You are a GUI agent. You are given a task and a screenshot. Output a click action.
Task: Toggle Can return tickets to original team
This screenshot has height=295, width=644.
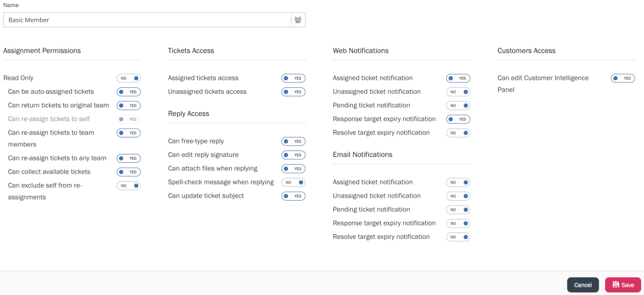coord(129,106)
